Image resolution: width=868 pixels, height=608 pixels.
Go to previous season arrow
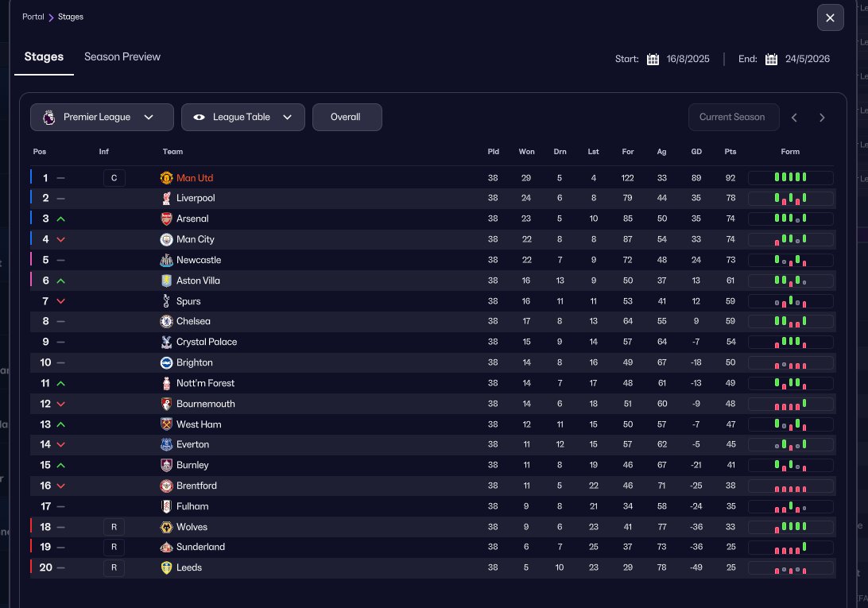(794, 118)
